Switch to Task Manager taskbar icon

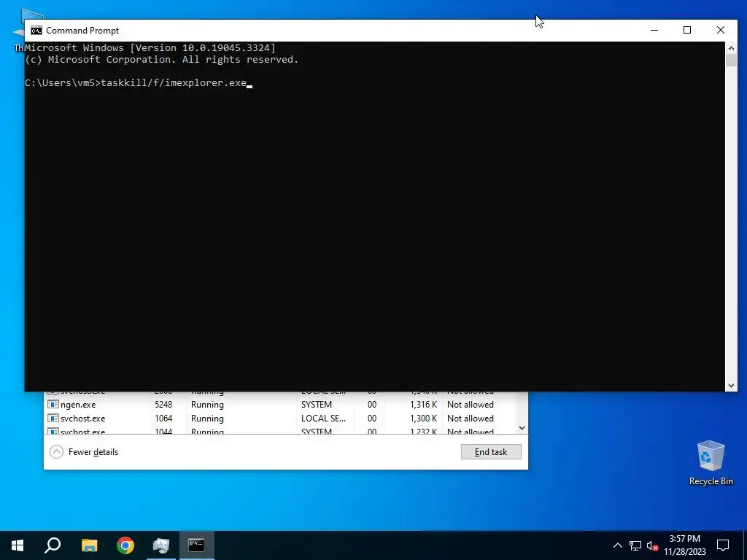tap(161, 545)
